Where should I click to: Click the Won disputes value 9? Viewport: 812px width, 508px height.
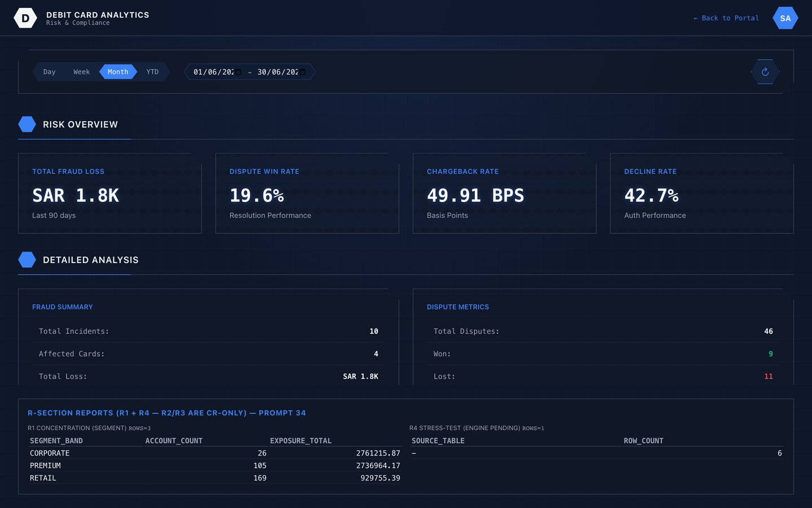click(x=771, y=354)
